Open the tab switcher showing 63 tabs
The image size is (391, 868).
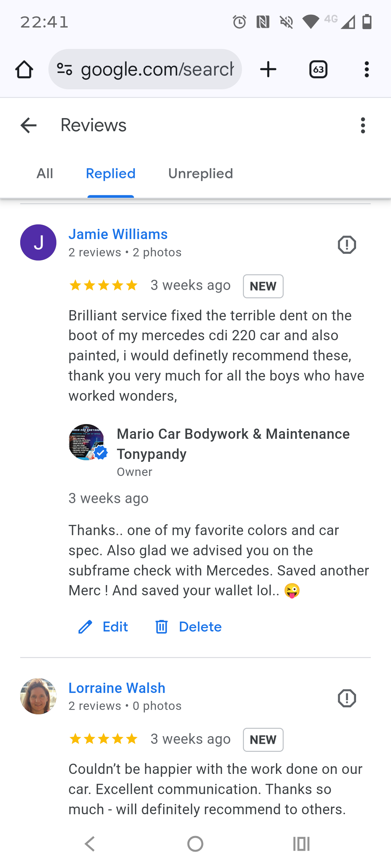click(x=318, y=69)
